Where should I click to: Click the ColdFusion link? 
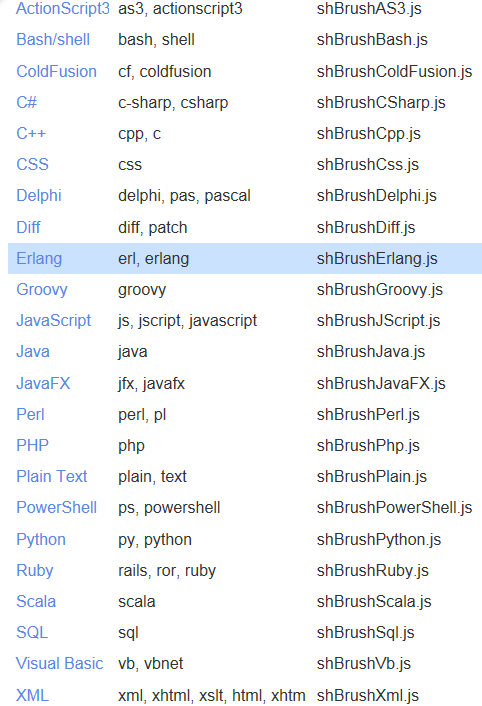coord(56,71)
